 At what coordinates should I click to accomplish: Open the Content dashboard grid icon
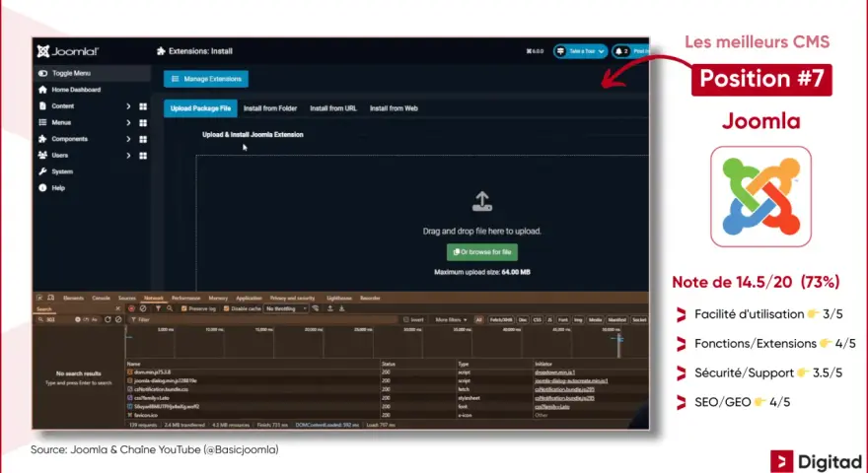(143, 106)
